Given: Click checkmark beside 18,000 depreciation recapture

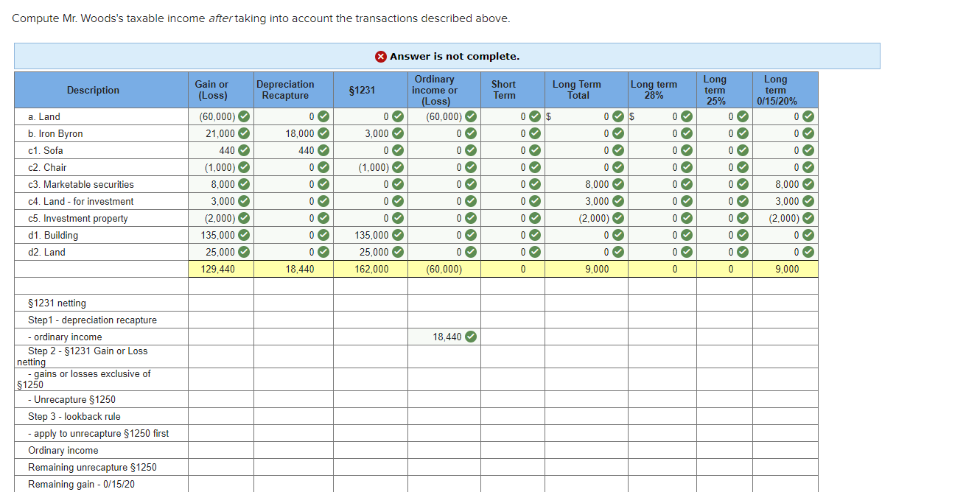Looking at the screenshot, I should tap(323, 133).
